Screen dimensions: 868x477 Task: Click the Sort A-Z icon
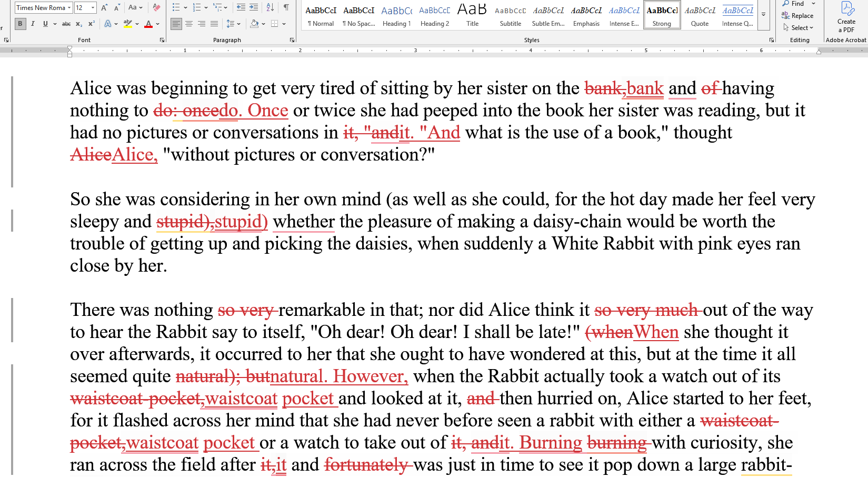click(270, 7)
